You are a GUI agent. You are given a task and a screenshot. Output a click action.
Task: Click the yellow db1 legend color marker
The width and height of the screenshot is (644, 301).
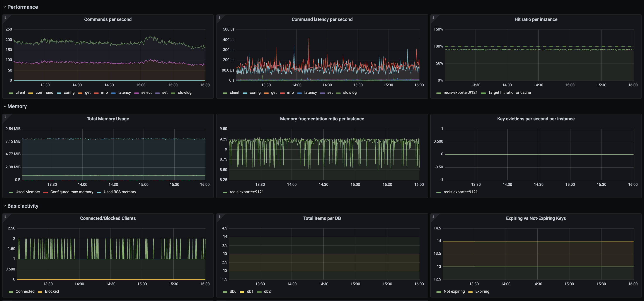242,292
